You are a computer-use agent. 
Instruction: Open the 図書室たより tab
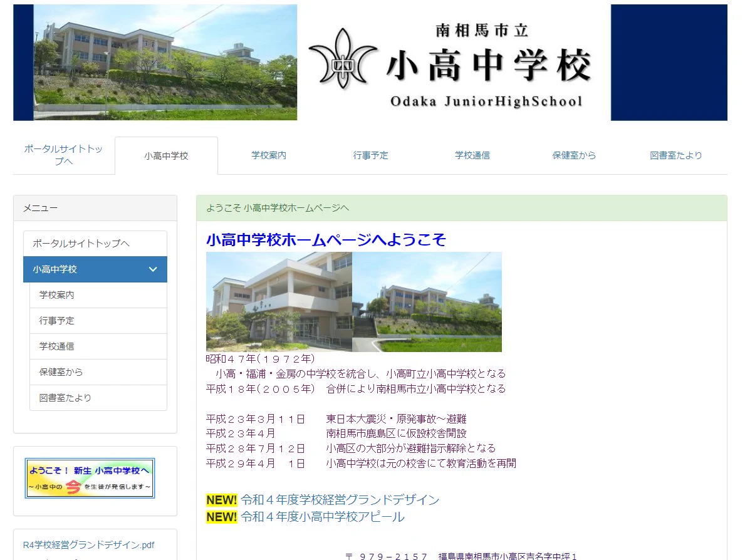click(x=676, y=155)
